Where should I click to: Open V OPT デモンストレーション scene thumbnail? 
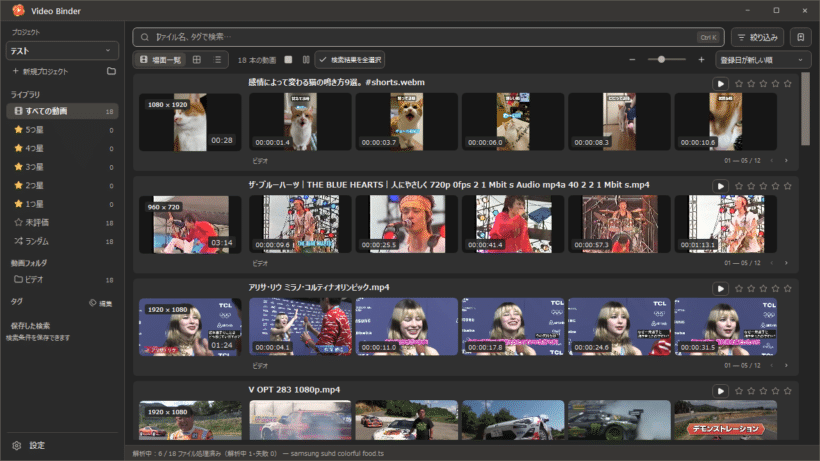click(x=726, y=420)
